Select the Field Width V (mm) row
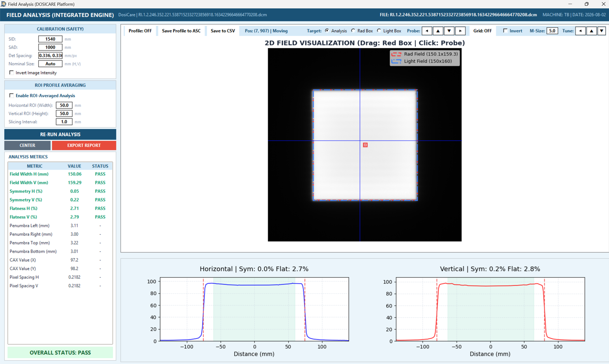Viewport: 609px width, 364px height. click(60, 183)
